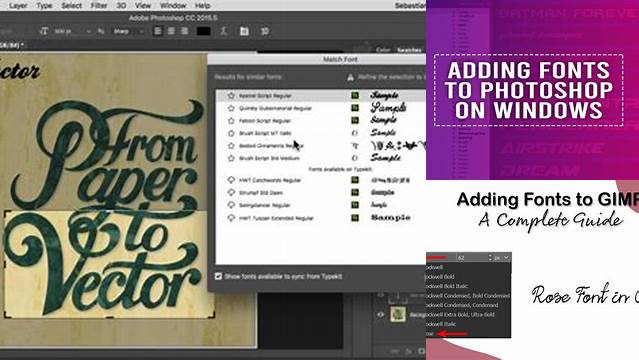This screenshot has height=360, width=639.
Task: Sync the Strumpf Std Open cloud icon
Action: pos(231,192)
